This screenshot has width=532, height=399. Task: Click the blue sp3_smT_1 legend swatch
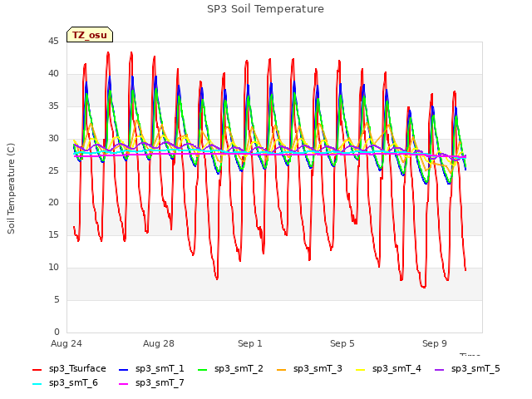pos(124,369)
